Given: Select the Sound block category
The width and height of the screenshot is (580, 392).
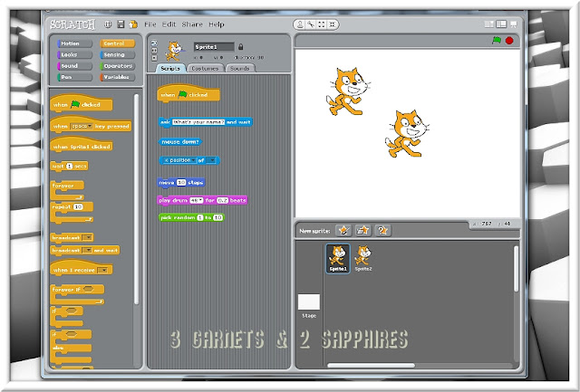Looking at the screenshot, I should coord(74,66).
